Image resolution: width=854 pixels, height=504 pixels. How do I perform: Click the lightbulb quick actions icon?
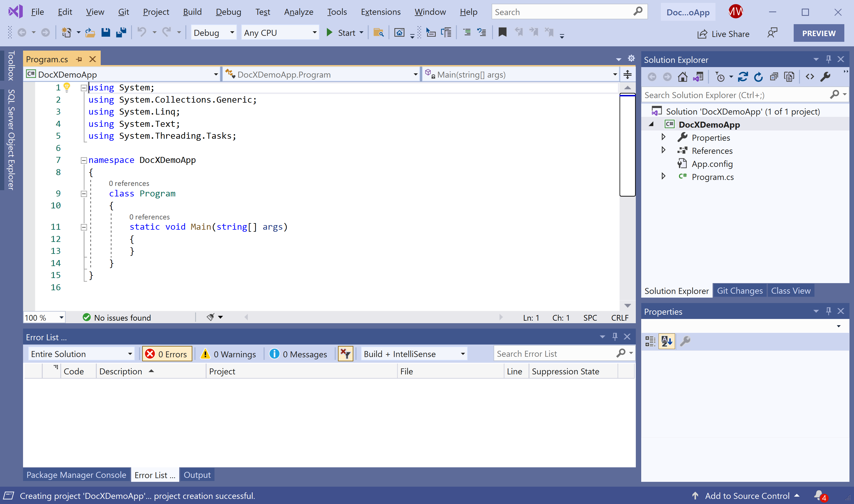click(67, 87)
